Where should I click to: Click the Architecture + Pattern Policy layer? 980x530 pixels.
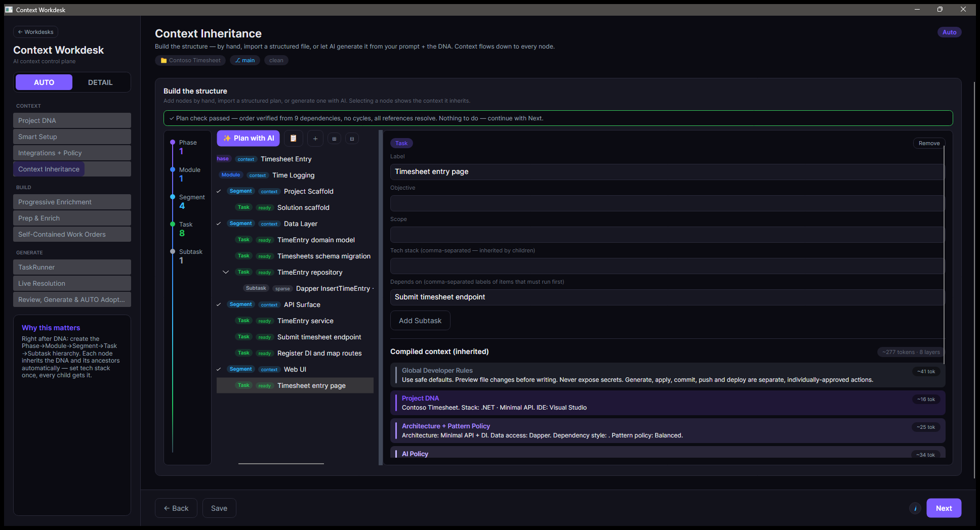(668, 430)
